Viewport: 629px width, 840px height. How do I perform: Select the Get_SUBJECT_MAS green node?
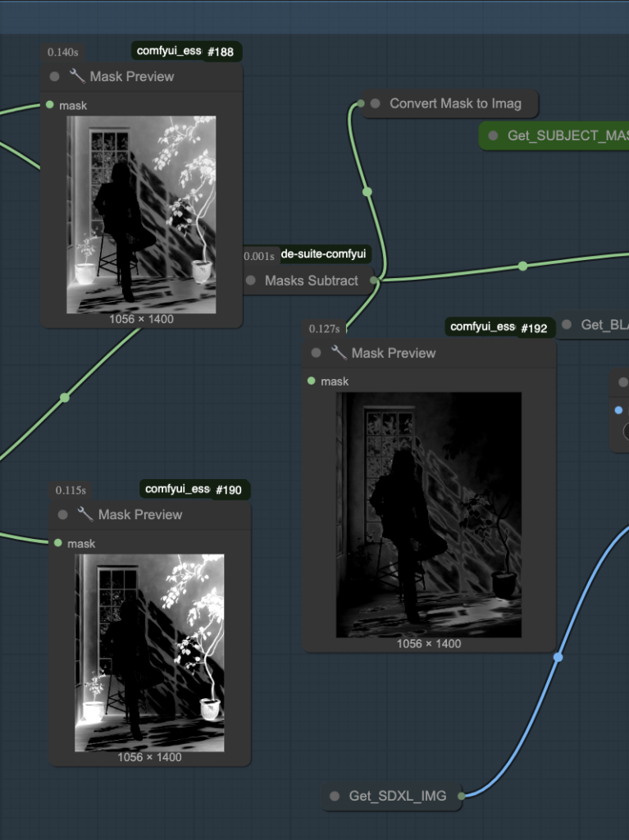554,135
